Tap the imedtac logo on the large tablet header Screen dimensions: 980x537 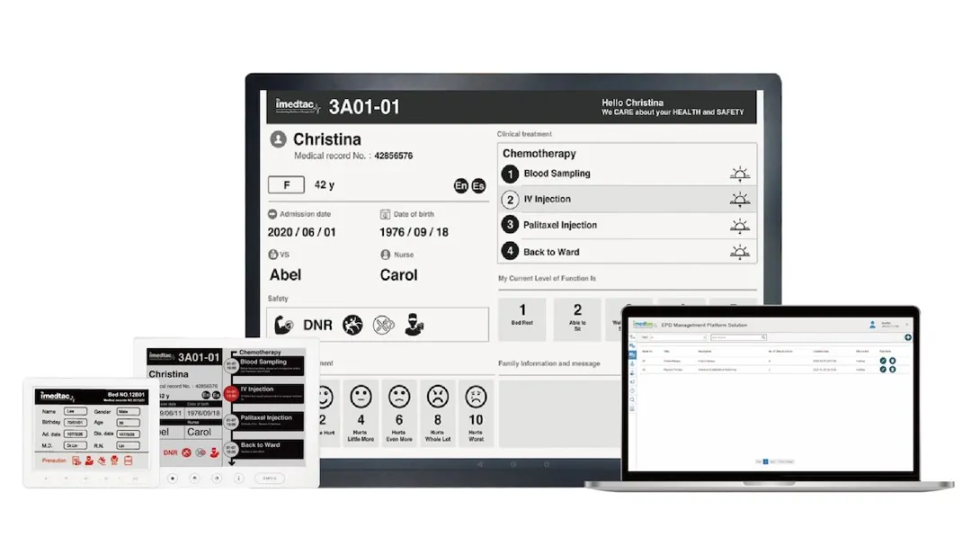pyautogui.click(x=298, y=105)
